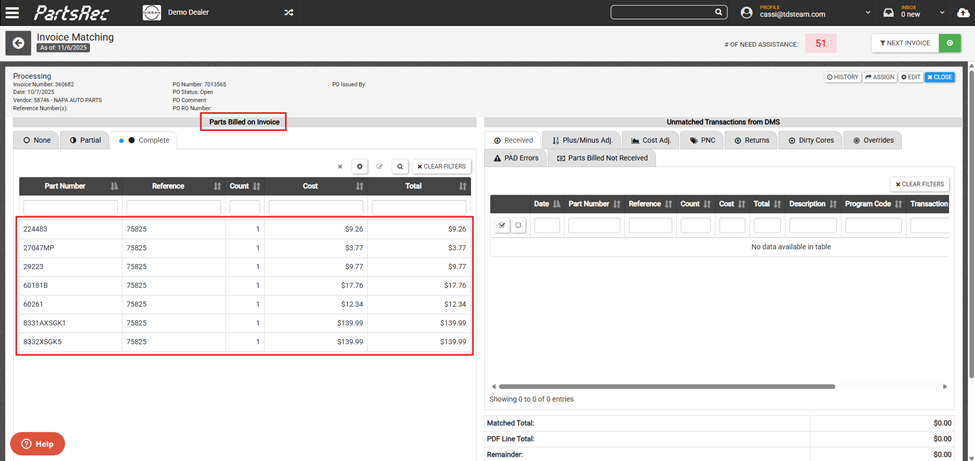This screenshot has width=975, height=461.
Task: Click part number 27047MP
Action: click(39, 248)
